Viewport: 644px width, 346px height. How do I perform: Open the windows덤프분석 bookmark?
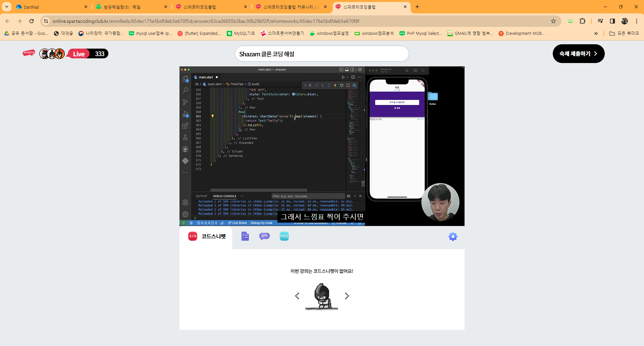click(x=374, y=34)
